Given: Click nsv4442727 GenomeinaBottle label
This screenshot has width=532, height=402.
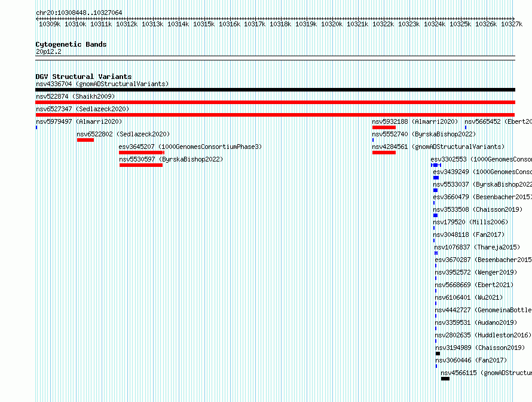Looking at the screenshot, I should coord(484,310).
